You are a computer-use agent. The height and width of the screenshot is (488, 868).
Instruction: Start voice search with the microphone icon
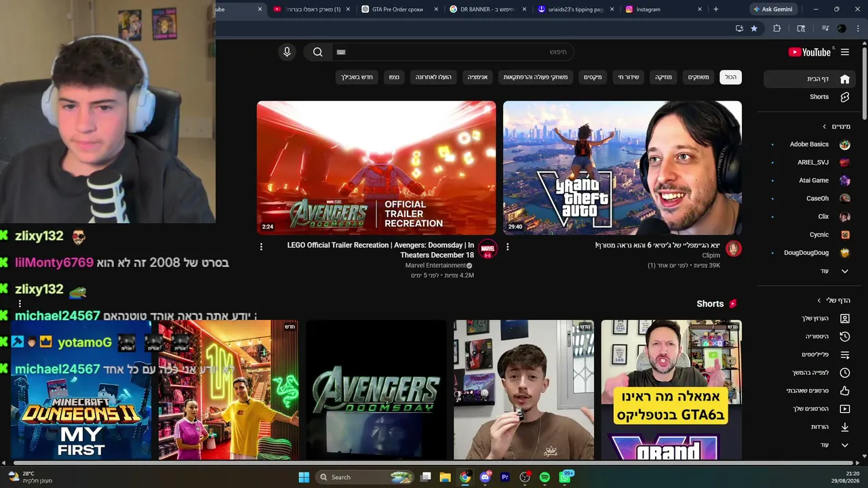pos(287,52)
